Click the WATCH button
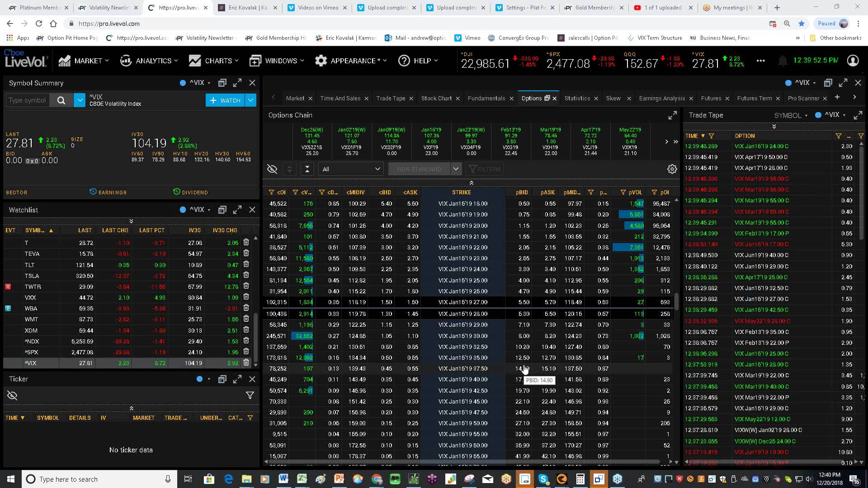 225,100
